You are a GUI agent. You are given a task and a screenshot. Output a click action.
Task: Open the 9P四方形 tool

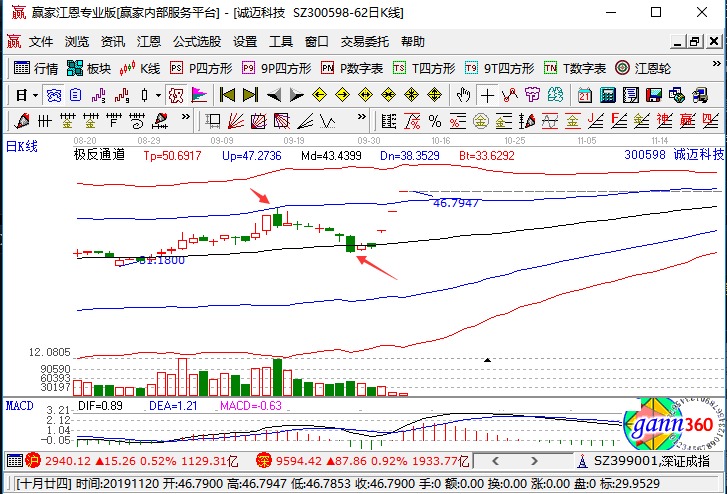pos(276,69)
